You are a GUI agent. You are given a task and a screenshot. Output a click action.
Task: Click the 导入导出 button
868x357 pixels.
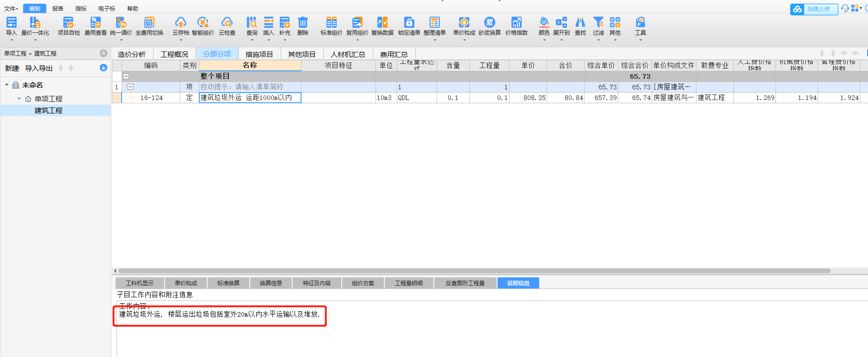coord(39,68)
